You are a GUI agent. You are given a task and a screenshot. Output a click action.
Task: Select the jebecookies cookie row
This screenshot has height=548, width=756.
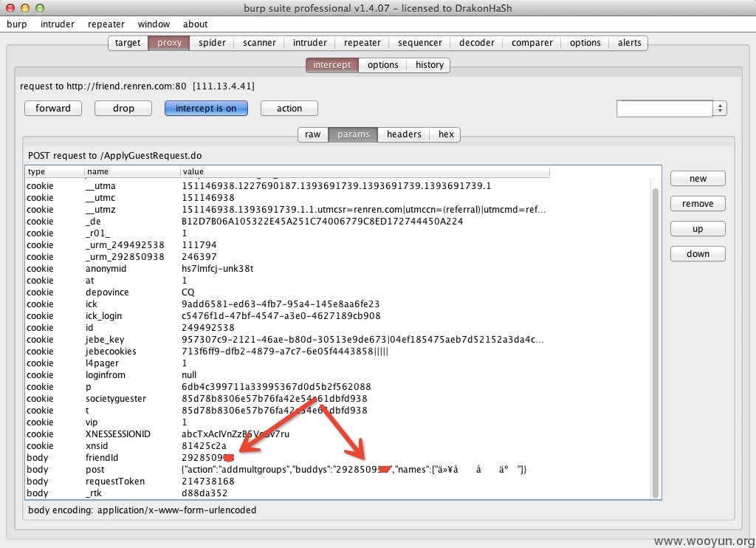[x=288, y=352]
